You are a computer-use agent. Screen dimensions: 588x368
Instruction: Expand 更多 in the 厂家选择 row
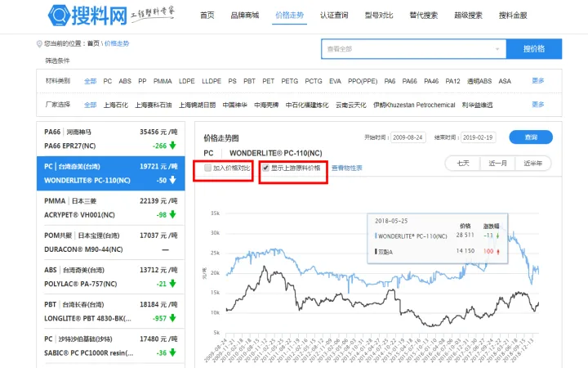tap(537, 104)
